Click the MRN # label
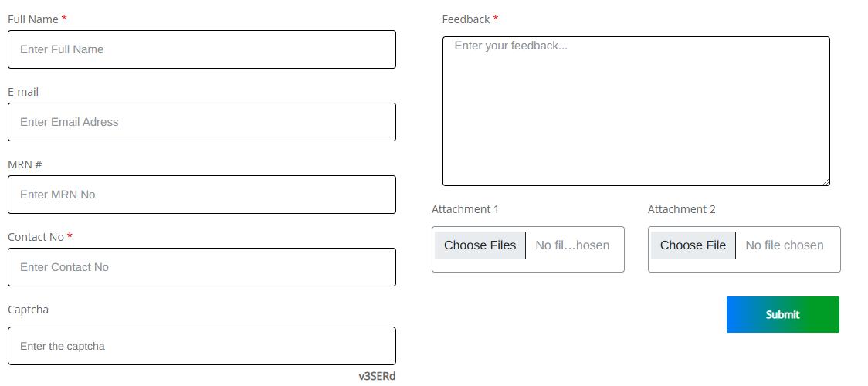 tap(25, 164)
